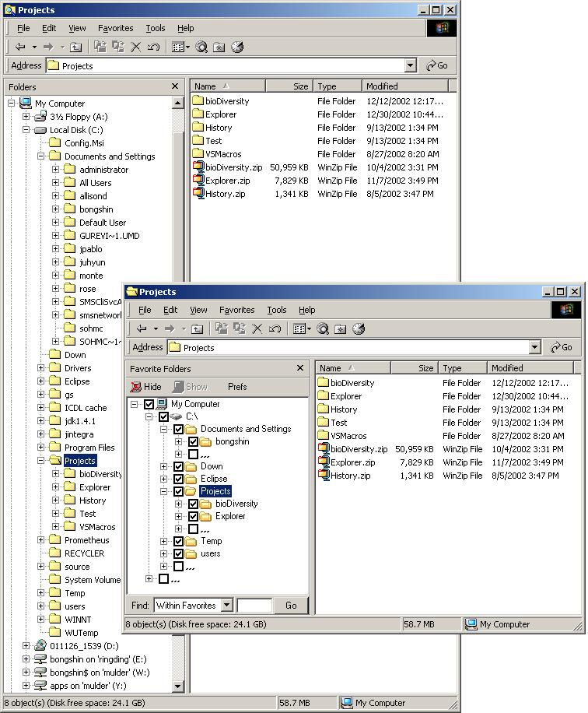Sort by Size column in back window

click(288, 86)
